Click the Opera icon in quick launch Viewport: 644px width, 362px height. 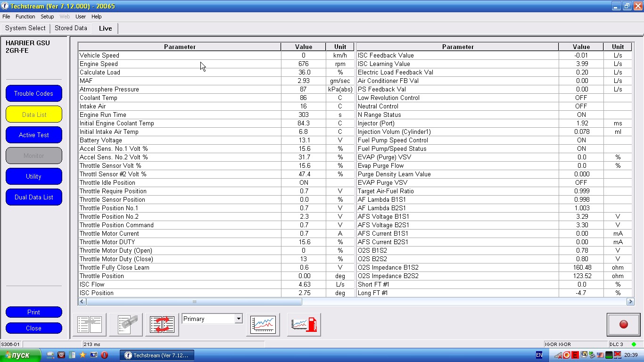(104, 355)
